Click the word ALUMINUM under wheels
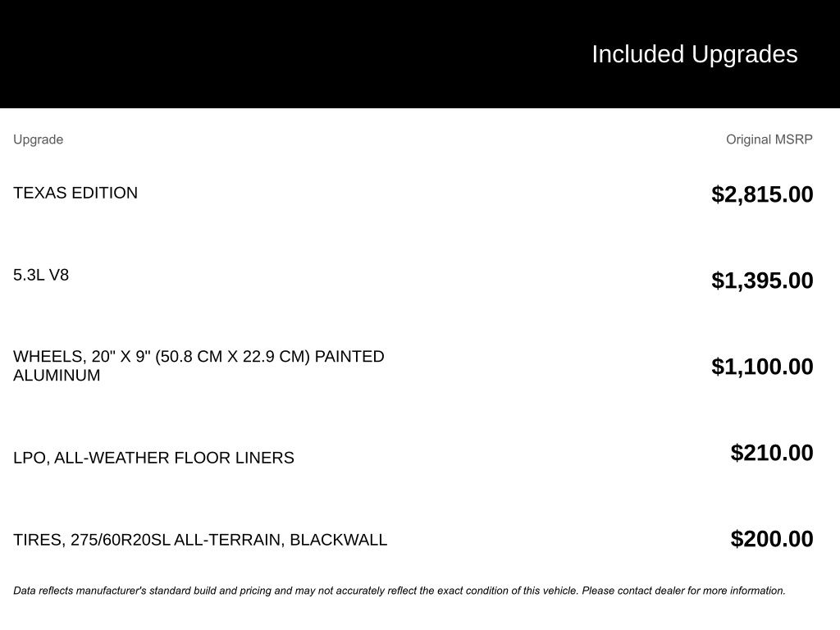Image resolution: width=840 pixels, height=630 pixels. (x=57, y=376)
